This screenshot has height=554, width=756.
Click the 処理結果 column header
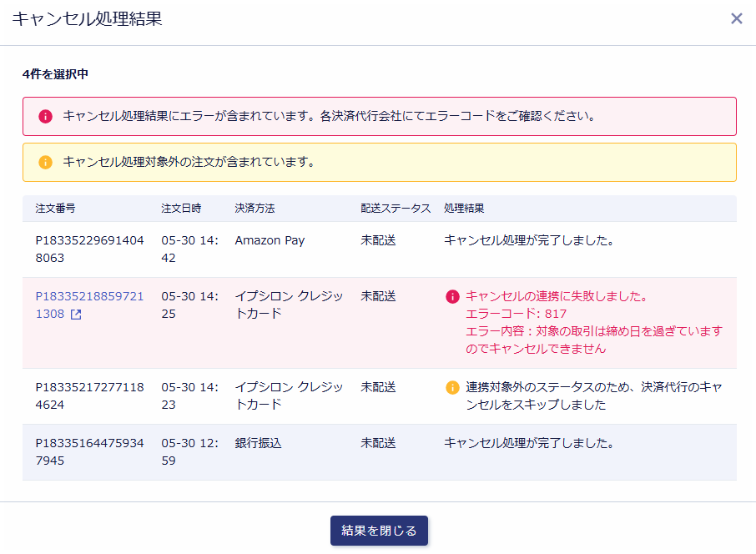pyautogui.click(x=464, y=209)
